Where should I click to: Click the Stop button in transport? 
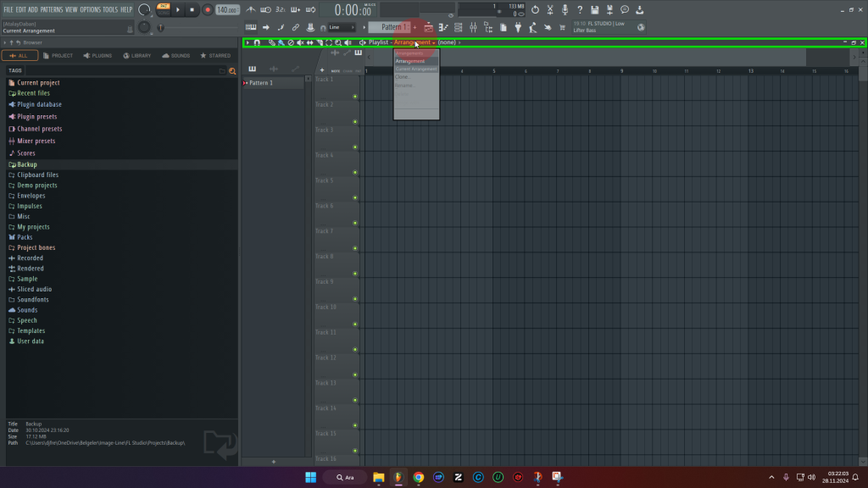(x=192, y=9)
